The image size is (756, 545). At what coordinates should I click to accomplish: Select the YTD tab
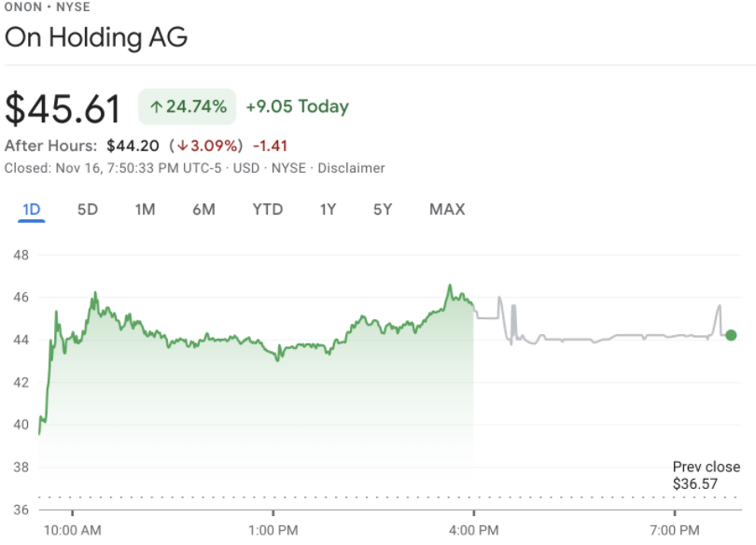(x=268, y=210)
